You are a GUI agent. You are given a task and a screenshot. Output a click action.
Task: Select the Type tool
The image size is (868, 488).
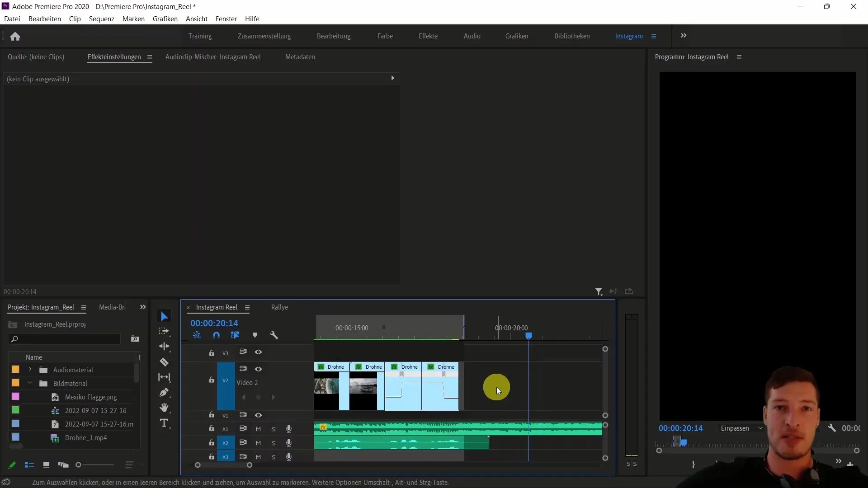coord(164,423)
